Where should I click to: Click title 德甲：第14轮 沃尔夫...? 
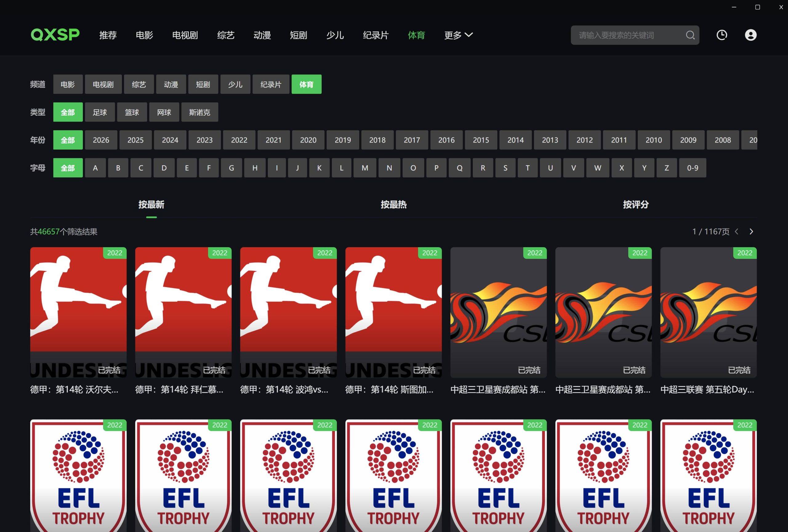[x=74, y=389]
